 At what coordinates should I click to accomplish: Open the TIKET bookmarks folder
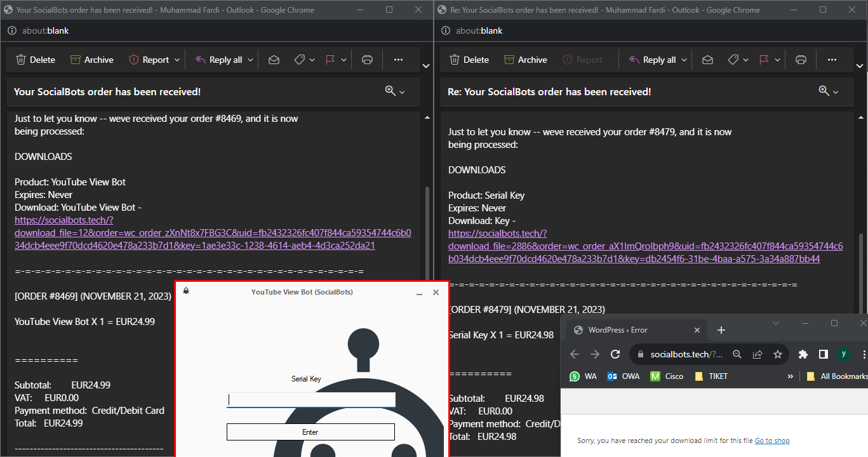(x=711, y=376)
